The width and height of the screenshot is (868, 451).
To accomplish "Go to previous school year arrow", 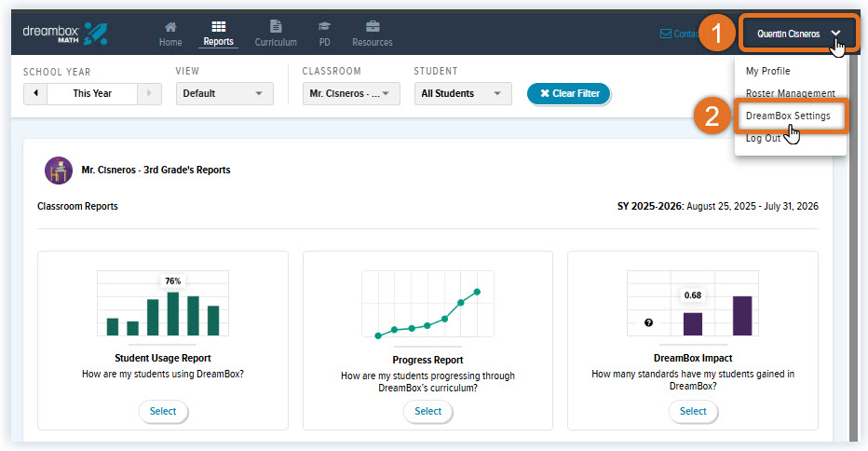I will [x=35, y=93].
